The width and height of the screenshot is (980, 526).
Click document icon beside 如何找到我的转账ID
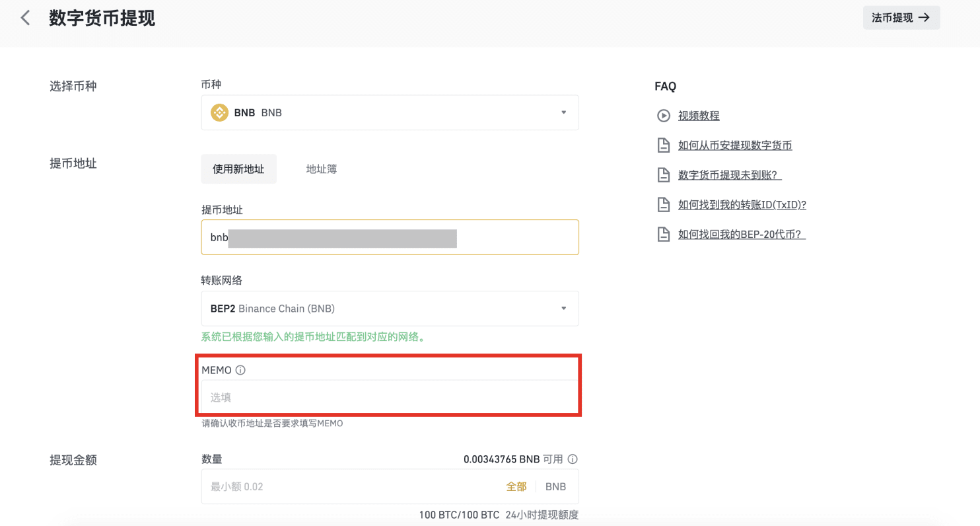pos(663,205)
